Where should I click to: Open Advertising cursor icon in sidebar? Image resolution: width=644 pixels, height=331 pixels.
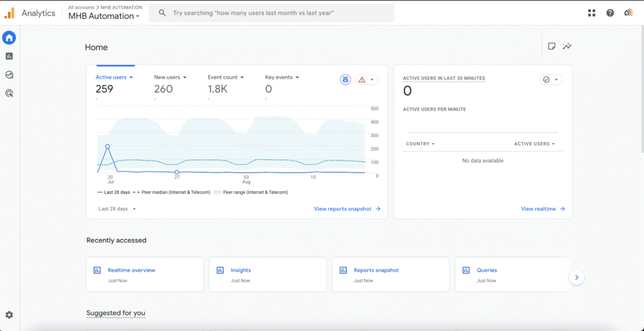[x=9, y=93]
